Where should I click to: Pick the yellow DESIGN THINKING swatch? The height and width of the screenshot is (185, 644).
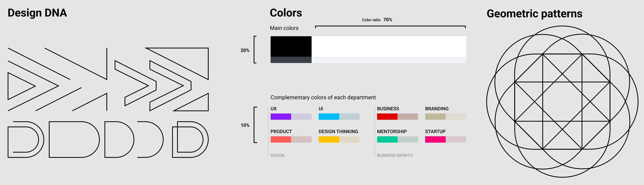[329, 139]
